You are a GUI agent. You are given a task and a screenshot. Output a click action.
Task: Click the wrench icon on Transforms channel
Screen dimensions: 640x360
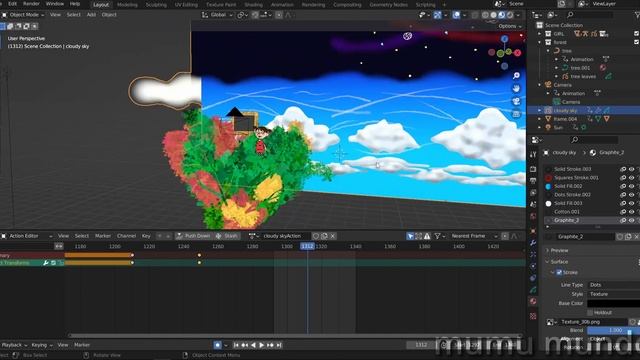46,263
